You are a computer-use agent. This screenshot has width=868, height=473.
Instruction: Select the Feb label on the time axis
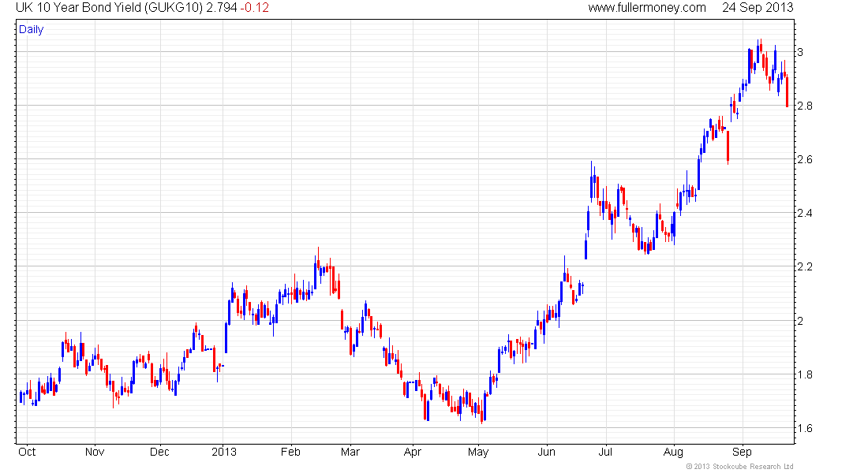point(290,452)
